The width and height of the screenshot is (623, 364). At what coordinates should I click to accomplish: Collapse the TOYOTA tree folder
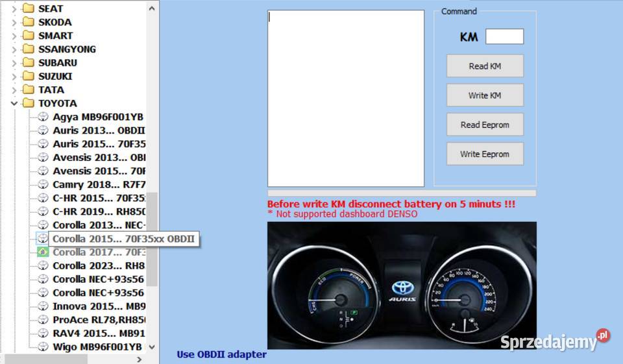[x=14, y=103]
